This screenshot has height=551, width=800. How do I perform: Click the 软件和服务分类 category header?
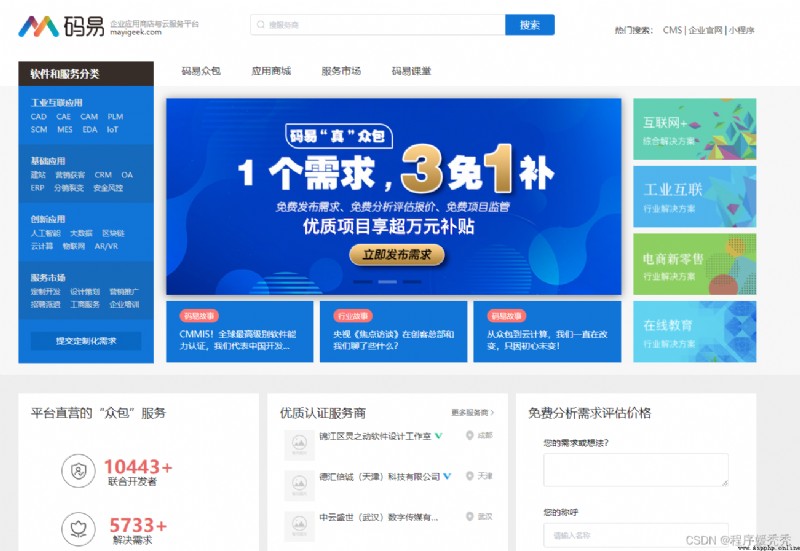pos(86,73)
